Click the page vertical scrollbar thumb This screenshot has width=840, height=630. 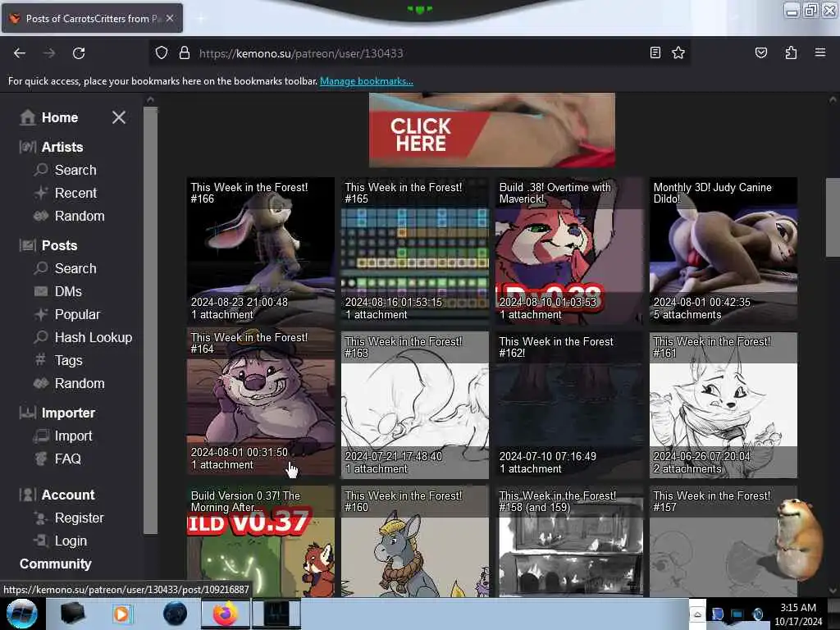833,217
